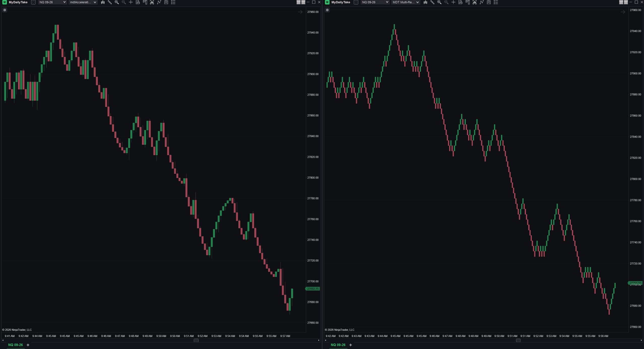The image size is (644, 349).
Task: Open Data Series dialog on left chart
Action: click(152, 2)
